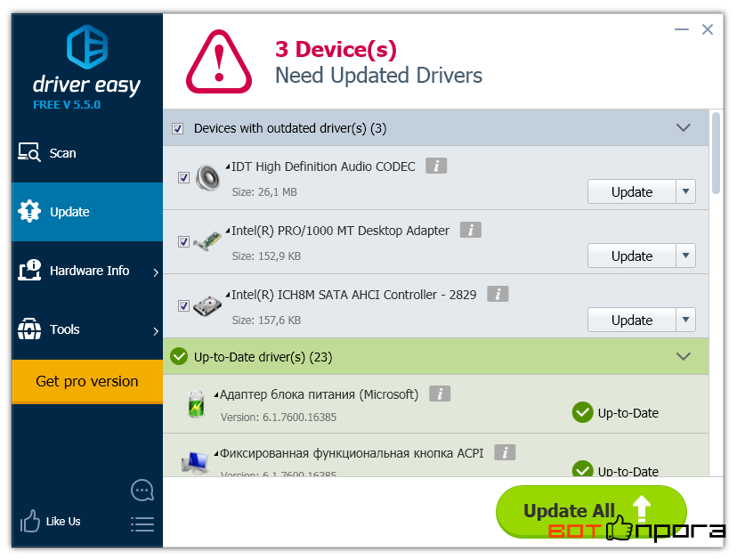
Task: Click the speaker icon of IDT Audio CODEC
Action: click(207, 178)
